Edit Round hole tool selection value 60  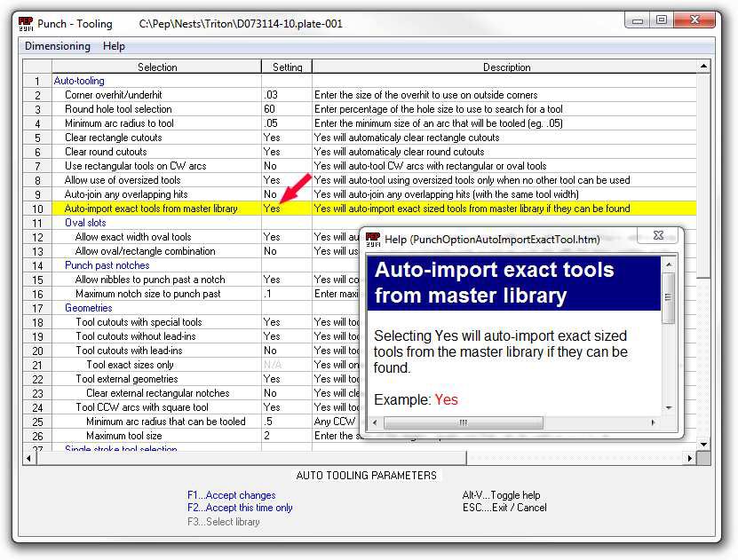coord(286,109)
